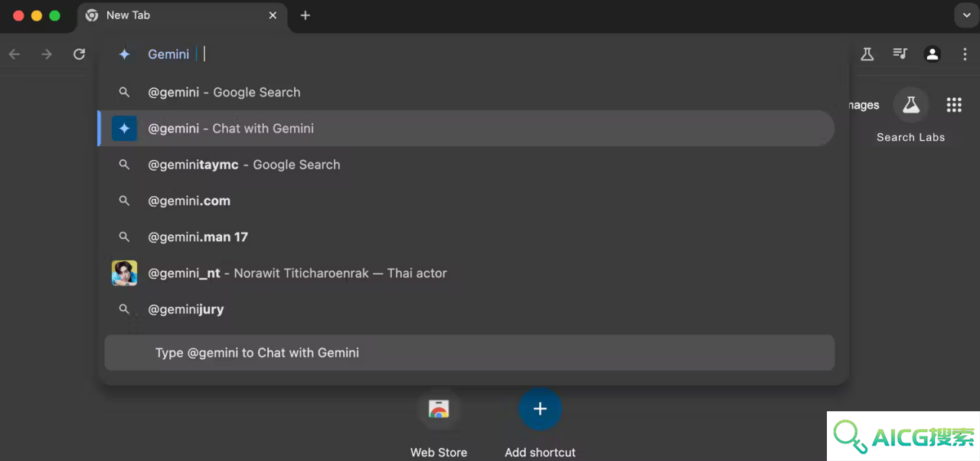Expand the tab search dropdown arrow
Image resolution: width=980 pixels, height=461 pixels.
click(x=965, y=15)
